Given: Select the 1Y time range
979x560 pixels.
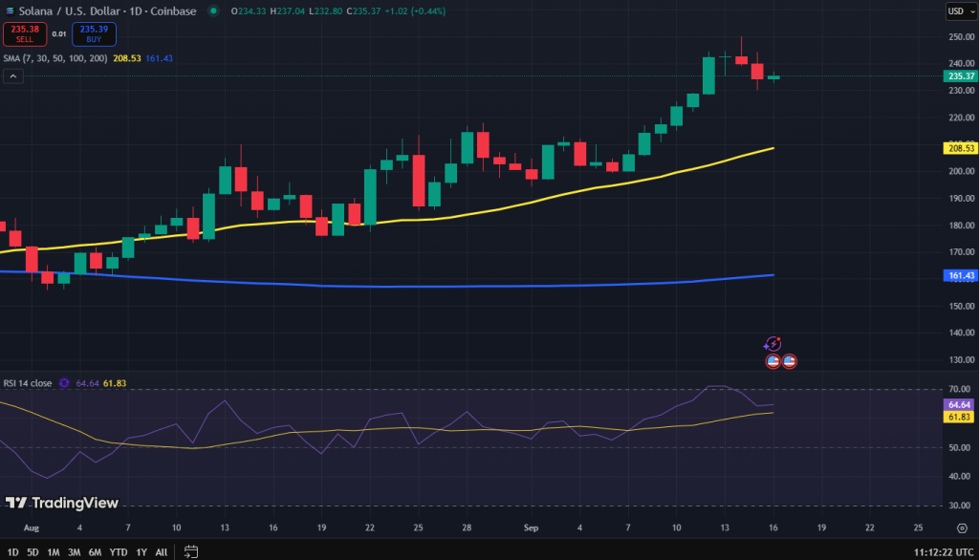Looking at the screenshot, I should pos(141,552).
